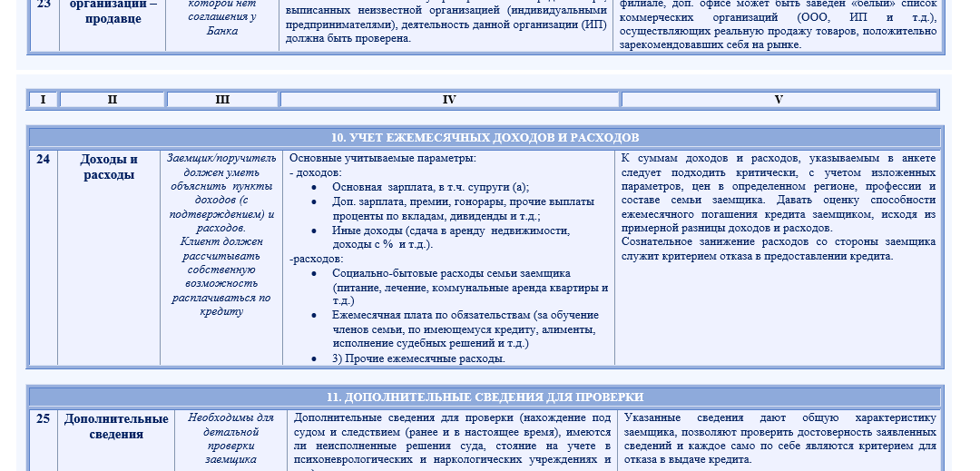Click the 'Доходы и расходы' cell title
Viewport: 980px width, 471px height.
(x=109, y=167)
